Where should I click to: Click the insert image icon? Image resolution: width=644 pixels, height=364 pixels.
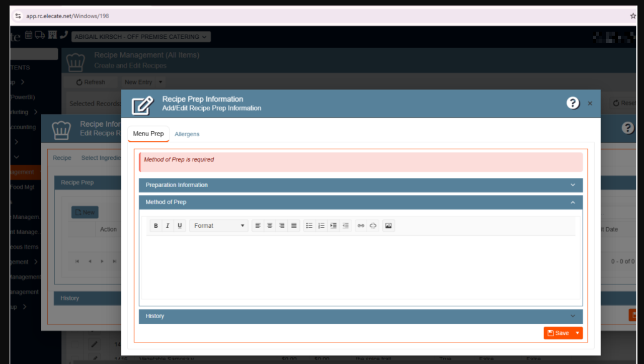click(388, 226)
